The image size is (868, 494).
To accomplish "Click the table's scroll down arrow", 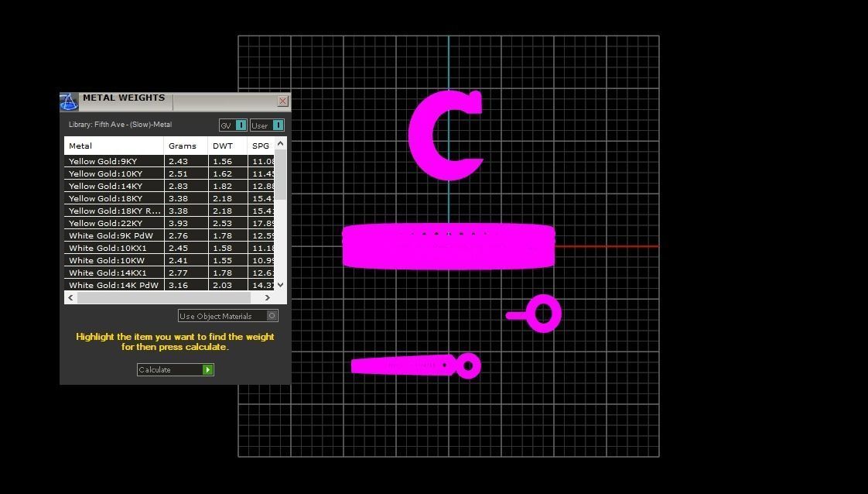I will point(281,285).
